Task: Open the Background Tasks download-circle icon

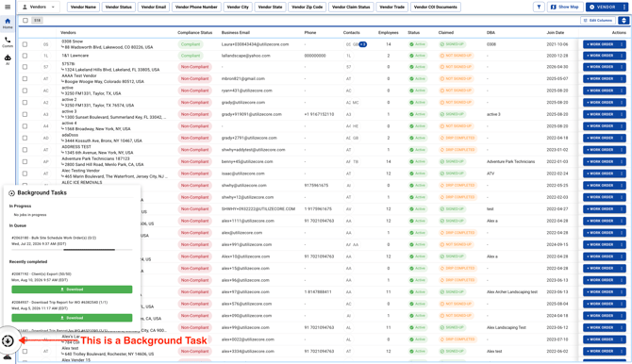Action: point(8,341)
